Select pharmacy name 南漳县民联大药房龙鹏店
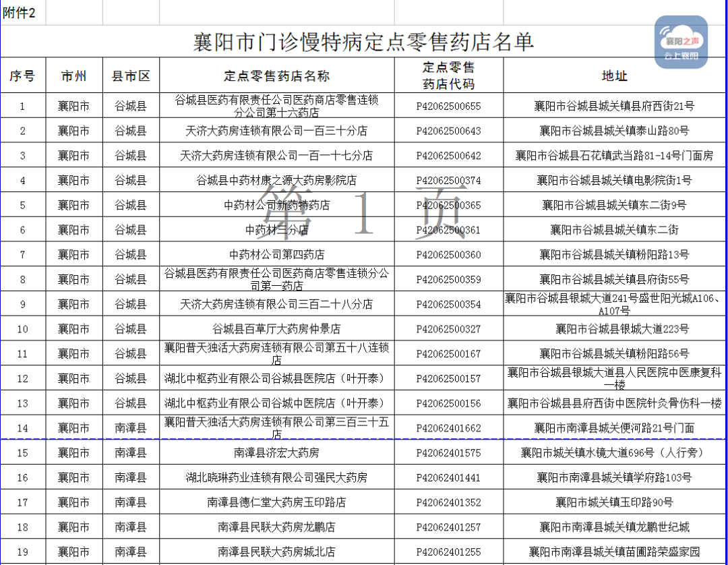 click(x=277, y=527)
